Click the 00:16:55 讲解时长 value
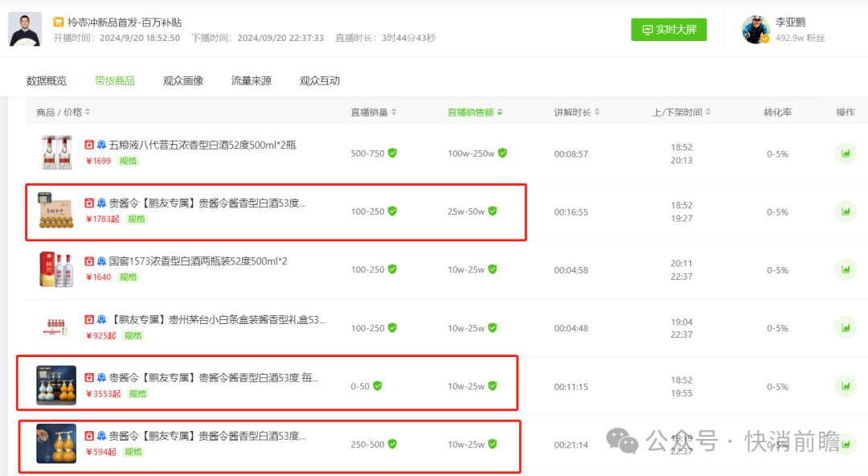Image resolution: width=868 pixels, height=476 pixels. (x=571, y=212)
